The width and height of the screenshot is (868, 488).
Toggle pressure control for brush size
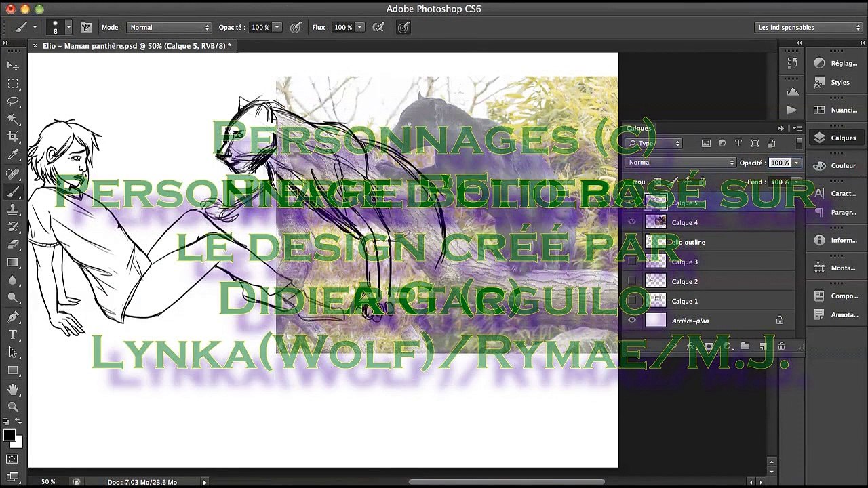tap(403, 27)
